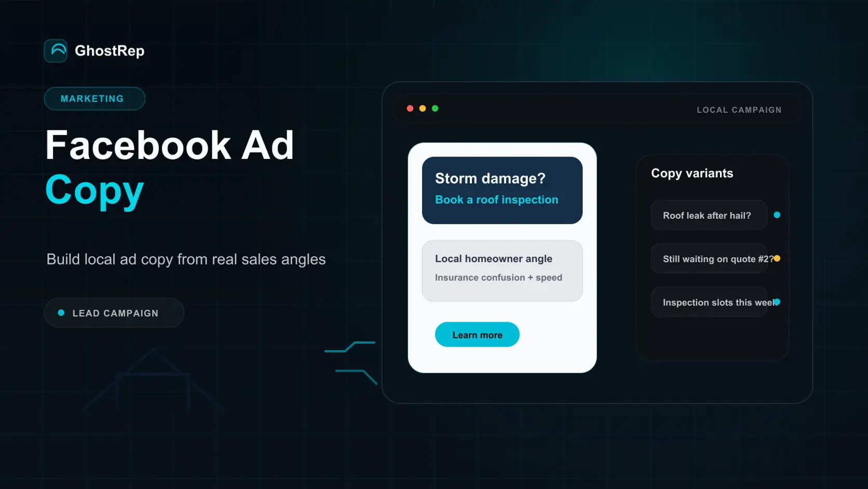
Task: Click the yellow window minimize dot
Action: pos(423,109)
